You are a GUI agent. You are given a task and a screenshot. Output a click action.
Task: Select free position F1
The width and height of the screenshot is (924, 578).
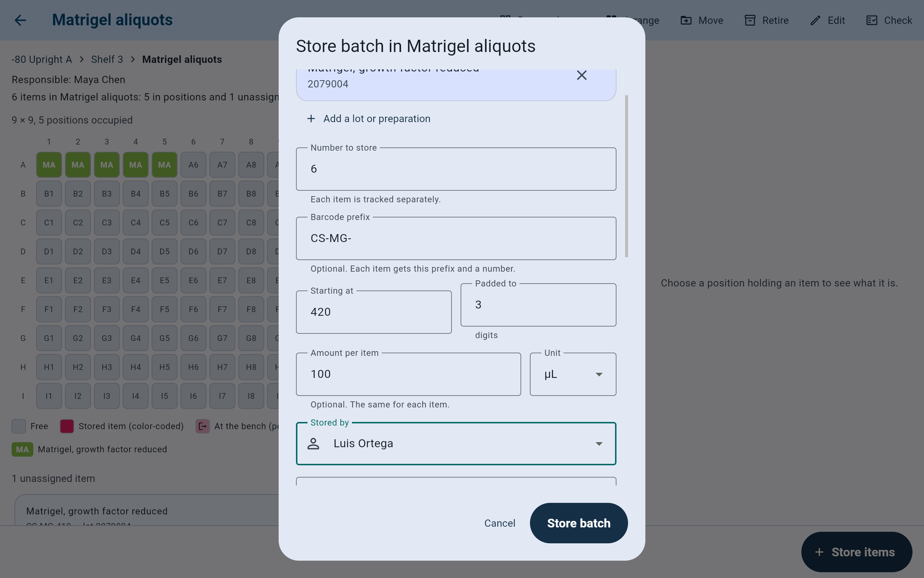tap(49, 309)
